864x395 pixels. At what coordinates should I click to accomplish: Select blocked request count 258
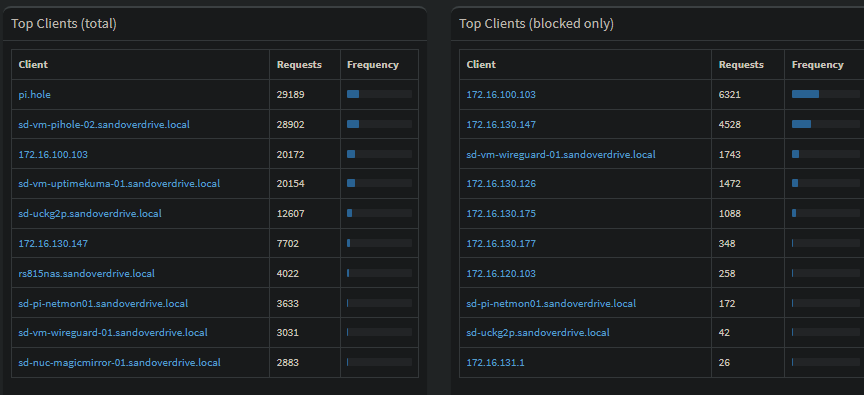click(x=727, y=273)
